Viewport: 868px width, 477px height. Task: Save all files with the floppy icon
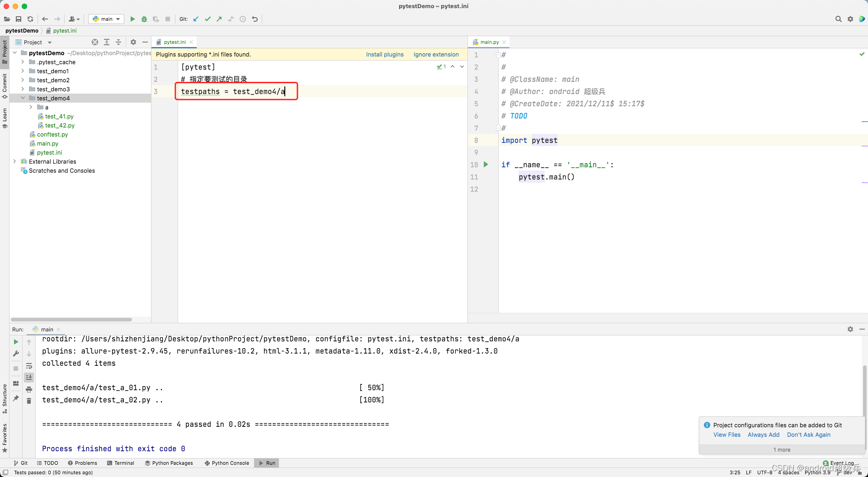(x=19, y=19)
